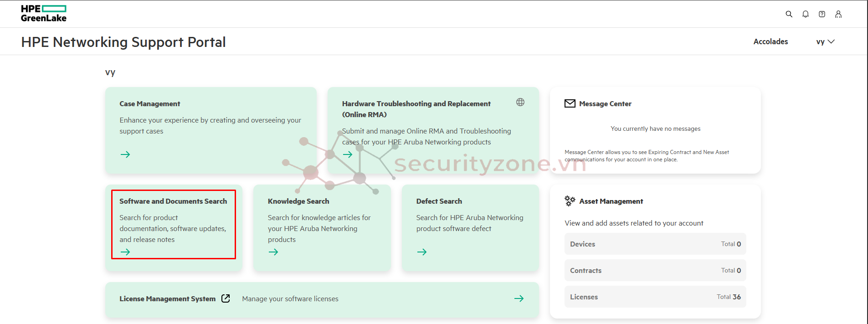Click the Message Center heading

[605, 104]
